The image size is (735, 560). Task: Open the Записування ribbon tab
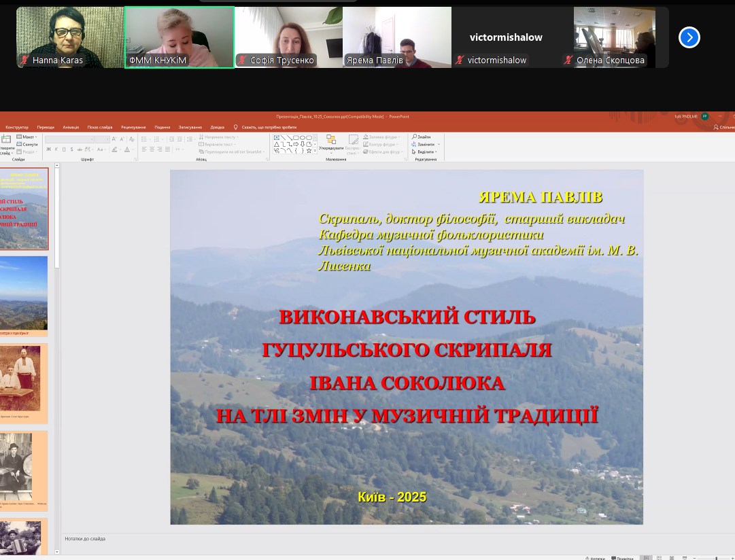[190, 127]
